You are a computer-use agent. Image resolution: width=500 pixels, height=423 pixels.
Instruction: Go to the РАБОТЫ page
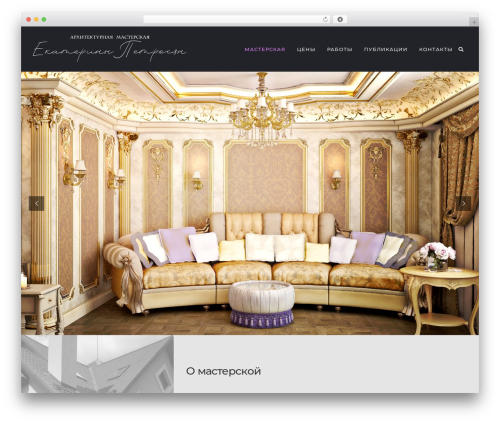click(339, 49)
